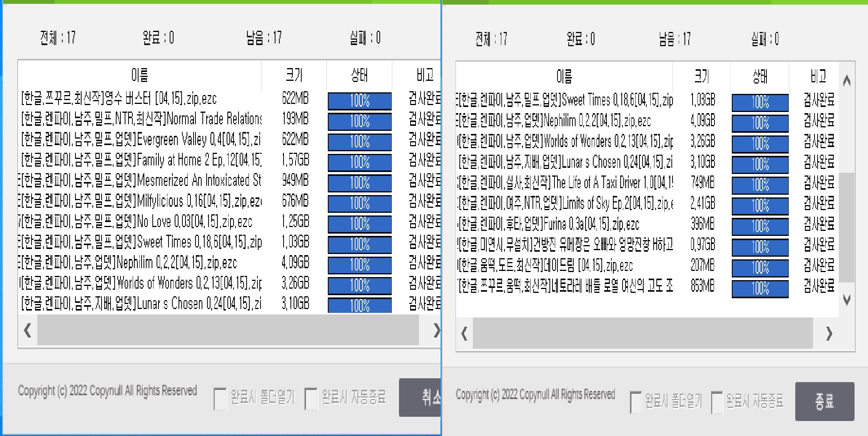The width and height of the screenshot is (868, 436).
Task: Click progress bar of Nephilim row in right list
Action: tap(760, 123)
